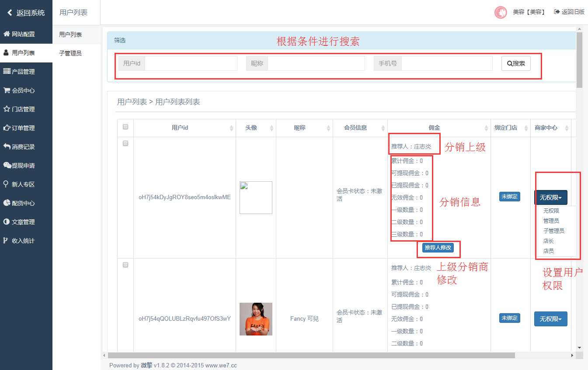Choose 店长 from the open permission menu

[548, 241]
